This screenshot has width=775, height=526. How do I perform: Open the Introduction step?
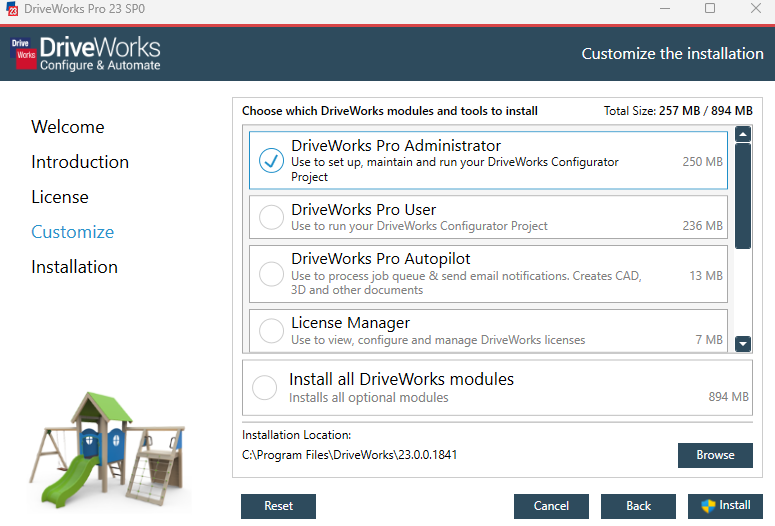click(x=80, y=162)
